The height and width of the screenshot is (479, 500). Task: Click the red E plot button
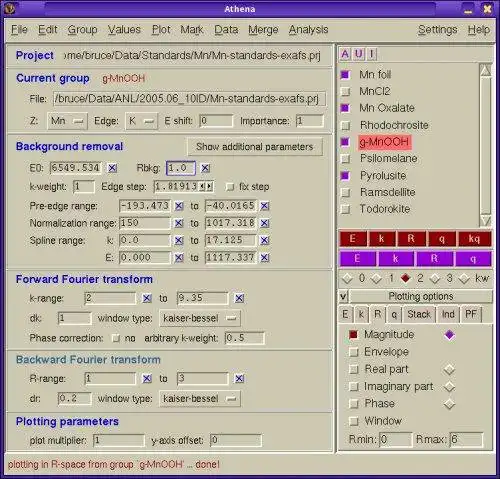pyautogui.click(x=353, y=239)
